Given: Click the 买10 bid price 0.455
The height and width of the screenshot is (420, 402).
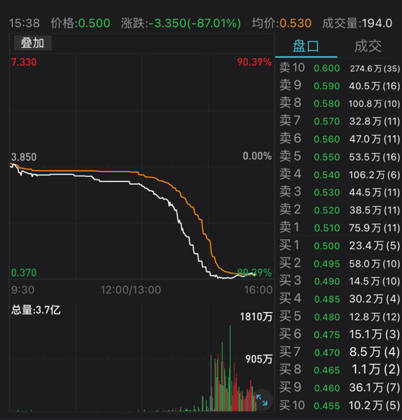Looking at the screenshot, I should coord(327,406).
